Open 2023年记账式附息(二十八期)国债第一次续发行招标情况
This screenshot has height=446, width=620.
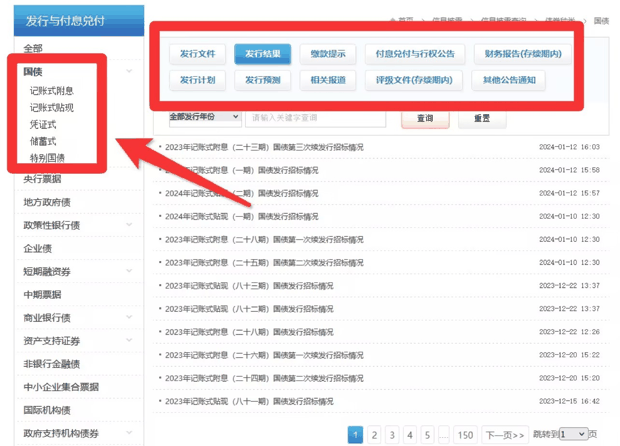[264, 240]
